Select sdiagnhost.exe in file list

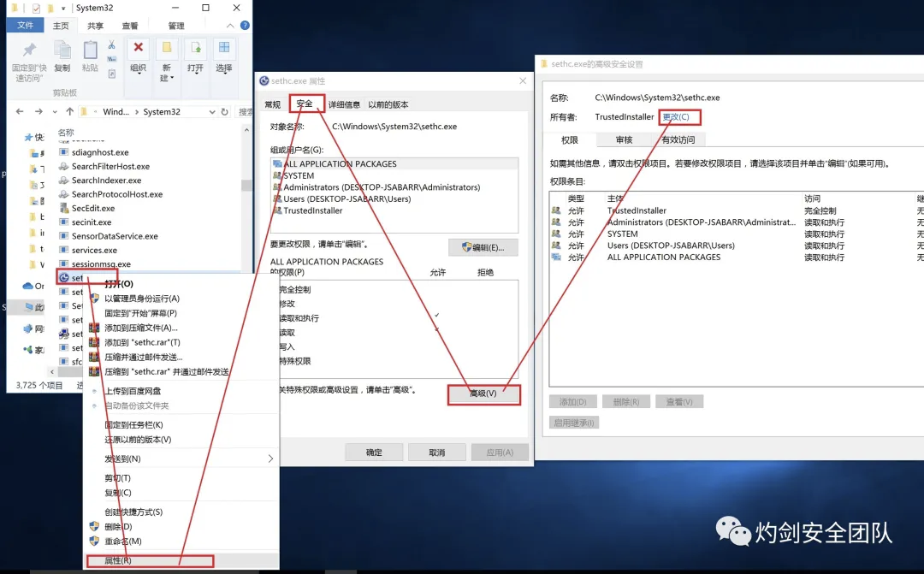point(100,152)
